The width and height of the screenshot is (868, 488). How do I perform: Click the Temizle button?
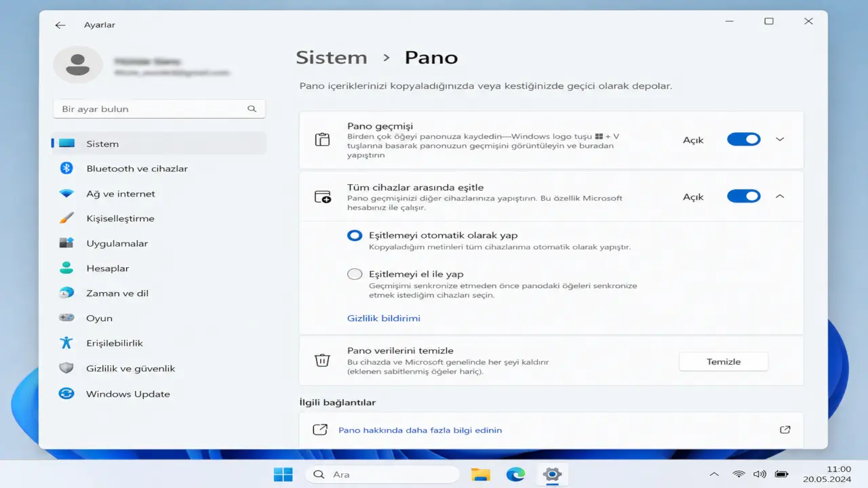(724, 361)
